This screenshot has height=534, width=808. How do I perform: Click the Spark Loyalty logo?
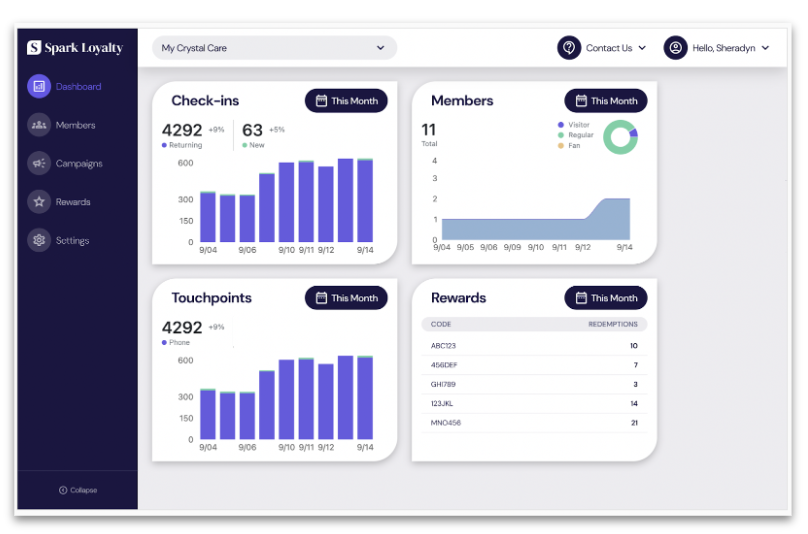tap(75, 47)
